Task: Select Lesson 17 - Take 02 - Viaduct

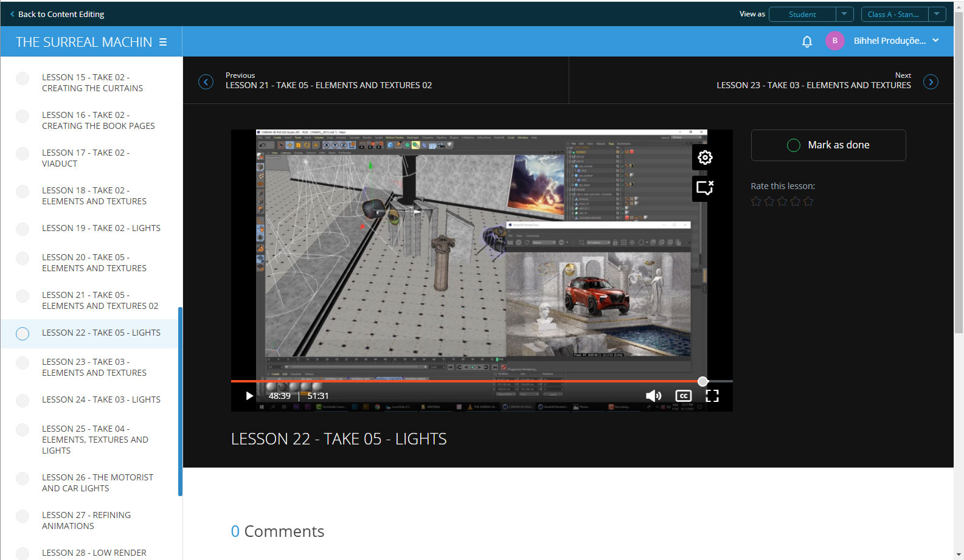Action: pos(85,158)
